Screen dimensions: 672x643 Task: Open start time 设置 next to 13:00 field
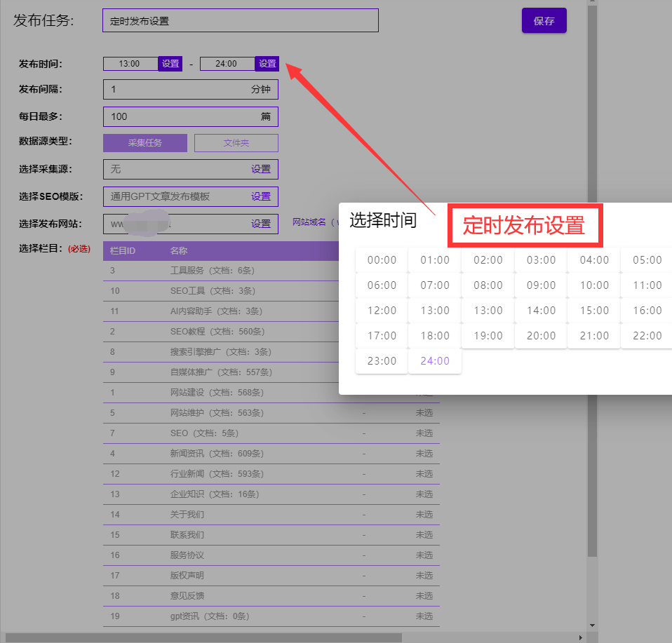[x=170, y=64]
